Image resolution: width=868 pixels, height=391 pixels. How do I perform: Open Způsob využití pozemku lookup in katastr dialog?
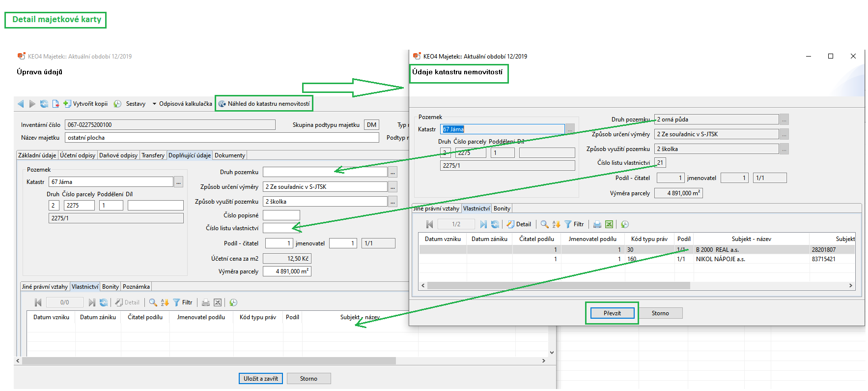pyautogui.click(x=784, y=149)
